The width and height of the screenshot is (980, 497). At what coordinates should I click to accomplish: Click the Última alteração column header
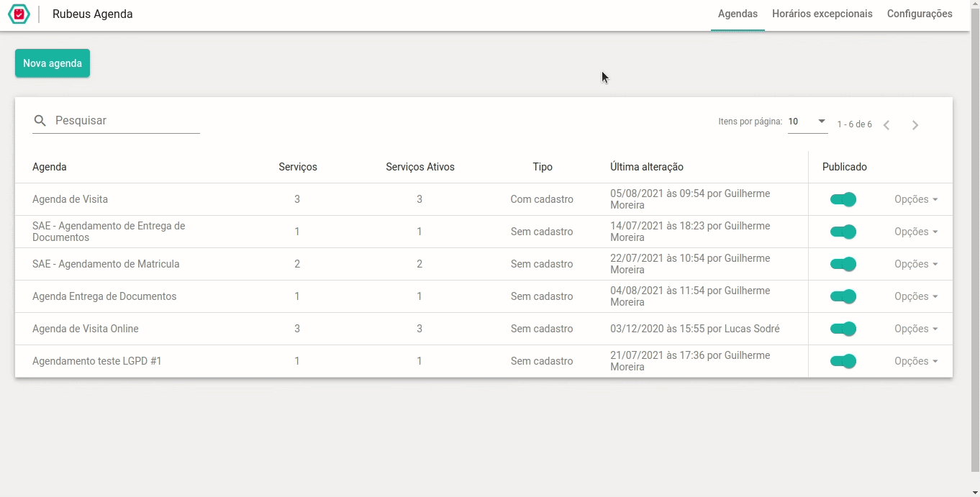pyautogui.click(x=647, y=167)
